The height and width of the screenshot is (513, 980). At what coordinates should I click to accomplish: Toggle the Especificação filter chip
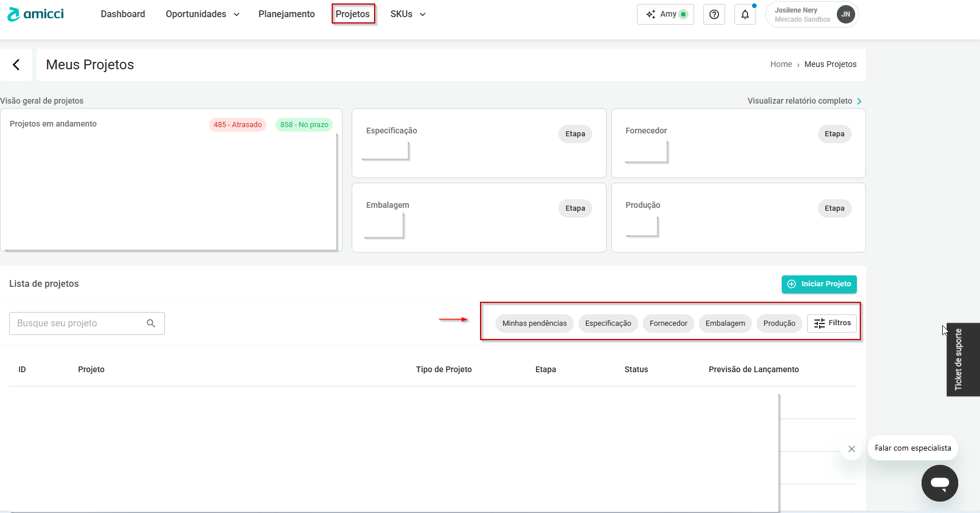click(608, 323)
